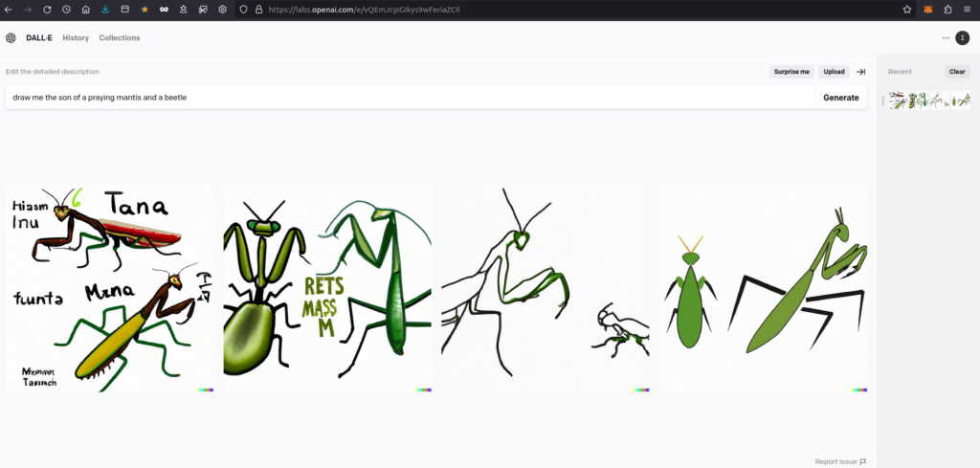The height and width of the screenshot is (468, 980).
Task: Switch to the Collections tab
Action: tap(120, 38)
